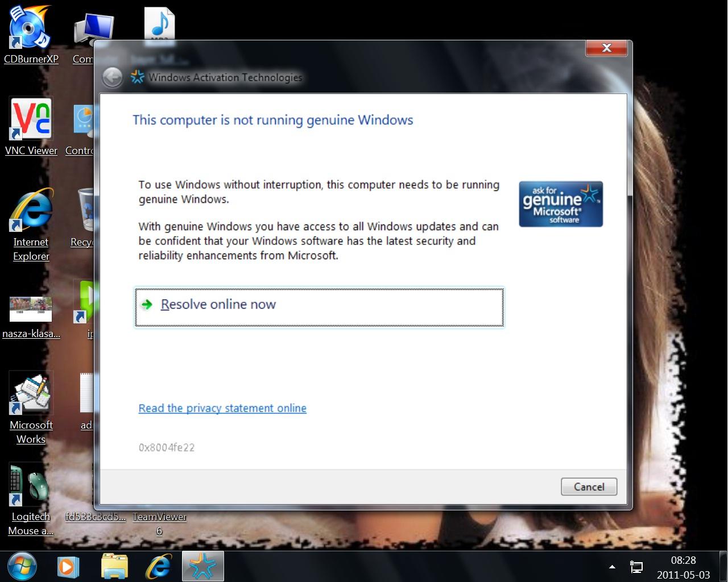Screen dimensions: 728x582
Task: Open the text file icon beside Microsoft Works
Action: tap(86, 401)
